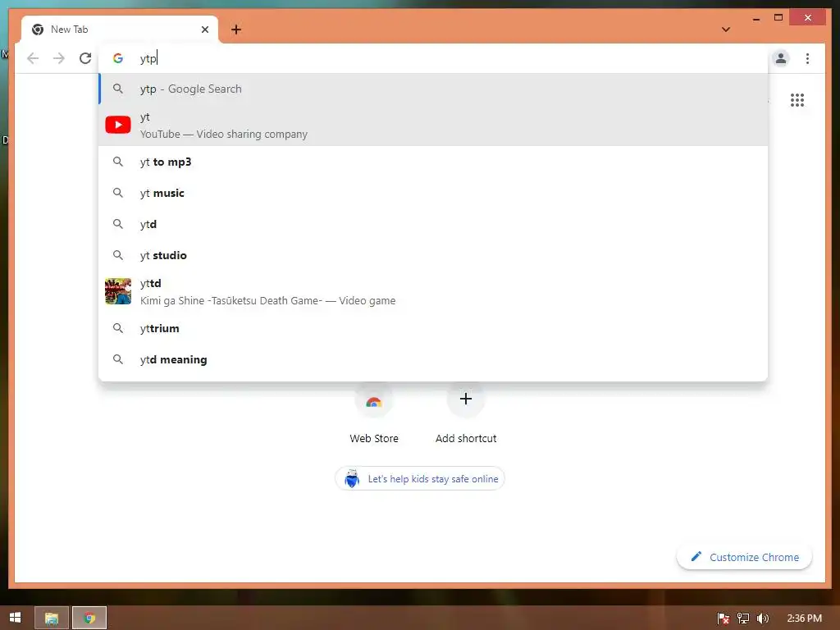Reload the page with the refresh icon
The width and height of the screenshot is (840, 630).
point(85,58)
